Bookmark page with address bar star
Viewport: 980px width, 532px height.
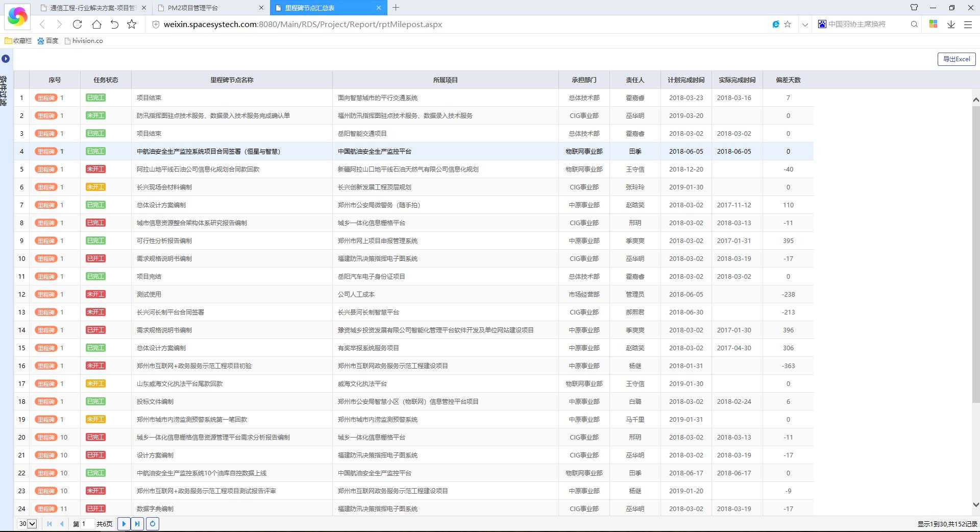788,25
